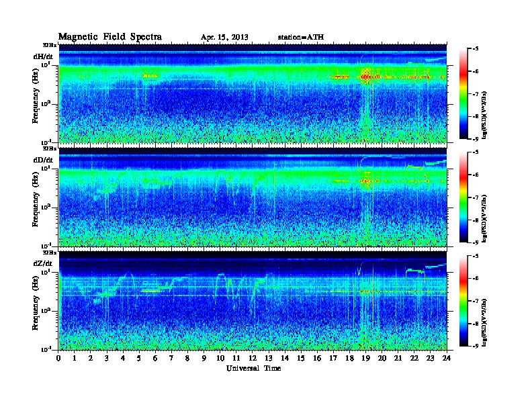The image size is (532, 411).
Task: Click the "station=ATH" label
Action: (x=301, y=37)
